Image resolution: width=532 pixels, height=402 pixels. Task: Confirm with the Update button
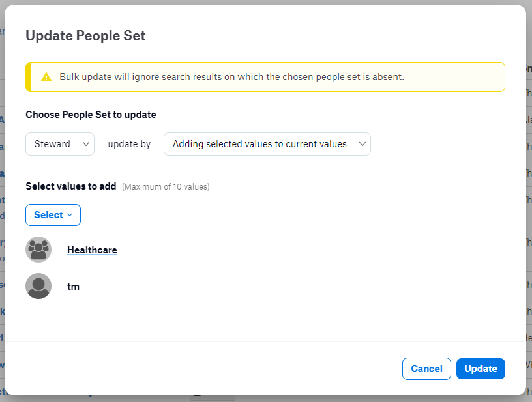point(480,369)
